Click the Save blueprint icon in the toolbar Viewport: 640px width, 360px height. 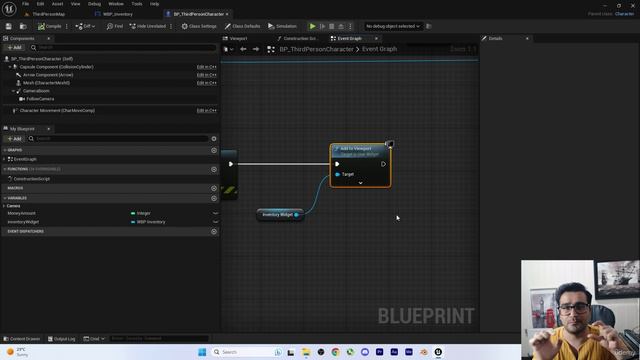click(x=9, y=26)
